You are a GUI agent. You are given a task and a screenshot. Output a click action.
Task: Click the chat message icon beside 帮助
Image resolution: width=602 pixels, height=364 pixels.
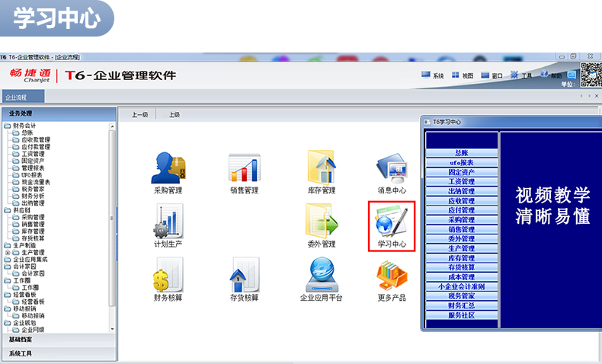pos(572,75)
